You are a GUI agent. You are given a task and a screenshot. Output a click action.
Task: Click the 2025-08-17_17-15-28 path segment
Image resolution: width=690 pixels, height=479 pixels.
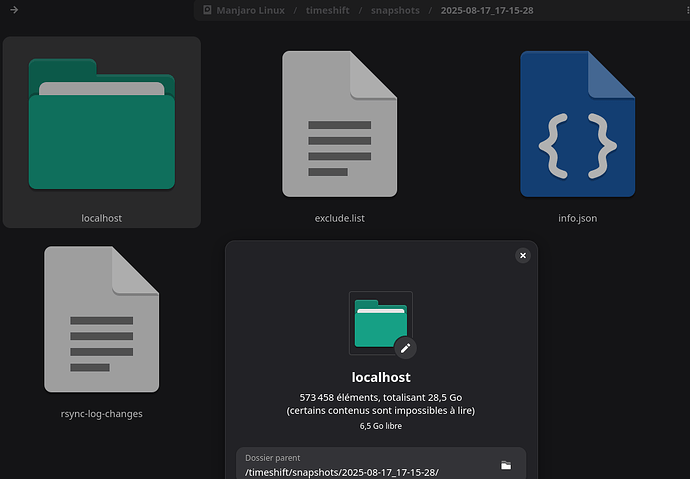tap(487, 10)
